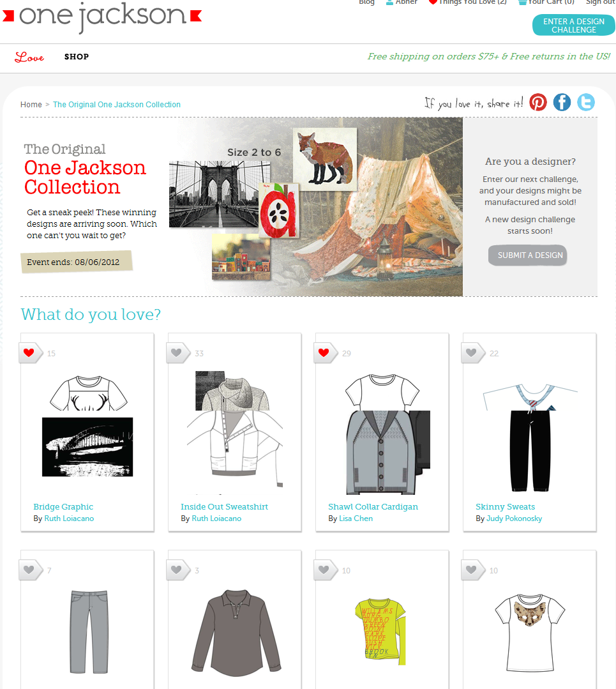
Task: Share the collection on Facebook
Action: click(562, 102)
